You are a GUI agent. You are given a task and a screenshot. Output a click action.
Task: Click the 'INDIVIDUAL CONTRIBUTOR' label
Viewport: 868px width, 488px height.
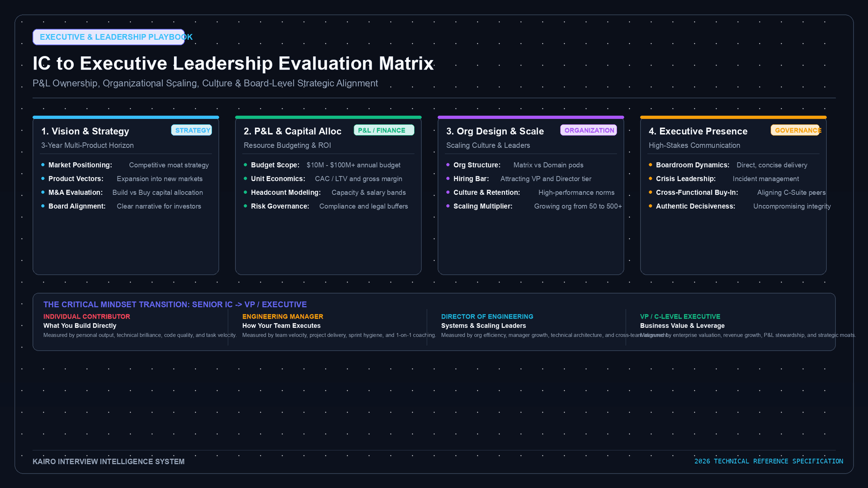pyautogui.click(x=86, y=317)
